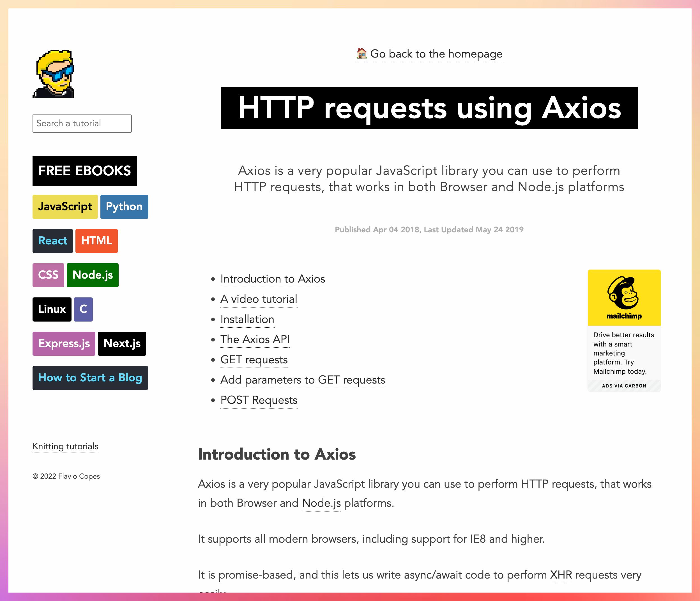Click the Introduction to Axios heading
The height and width of the screenshot is (601, 700).
pyautogui.click(x=277, y=454)
